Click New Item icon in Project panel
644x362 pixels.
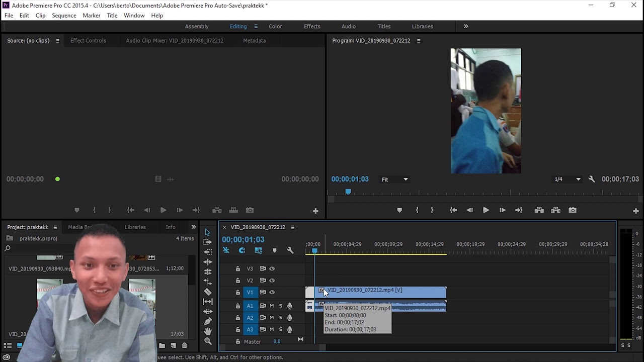point(173,345)
